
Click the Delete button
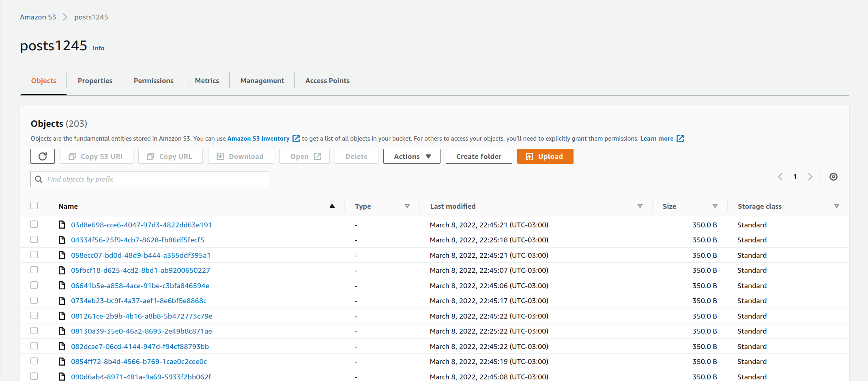(x=357, y=156)
